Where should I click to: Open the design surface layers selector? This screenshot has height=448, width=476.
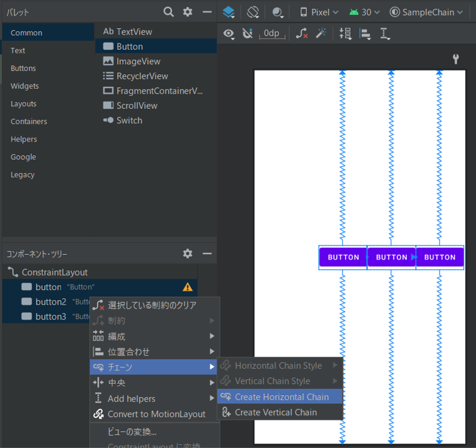(x=229, y=13)
